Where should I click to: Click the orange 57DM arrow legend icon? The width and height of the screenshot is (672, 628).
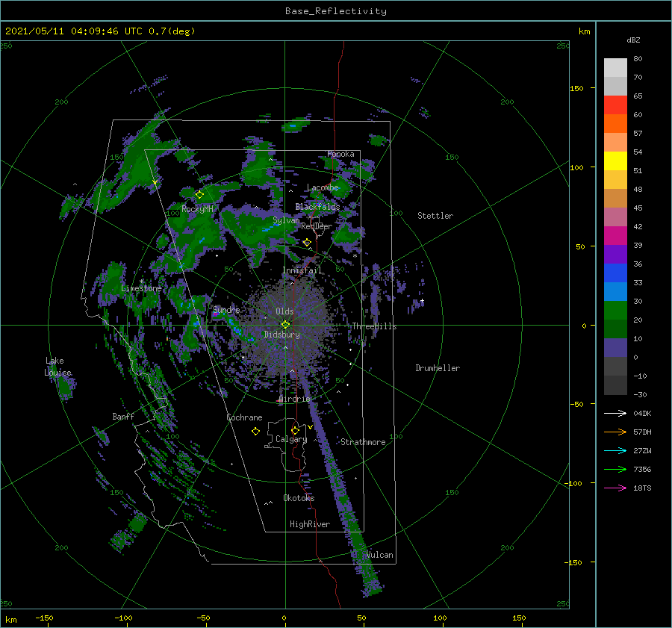(x=615, y=432)
